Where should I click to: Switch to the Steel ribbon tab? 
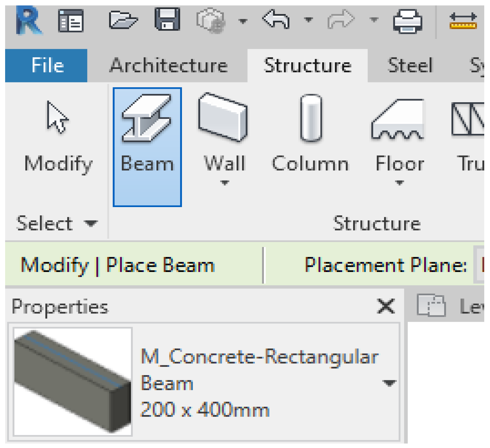coord(410,66)
